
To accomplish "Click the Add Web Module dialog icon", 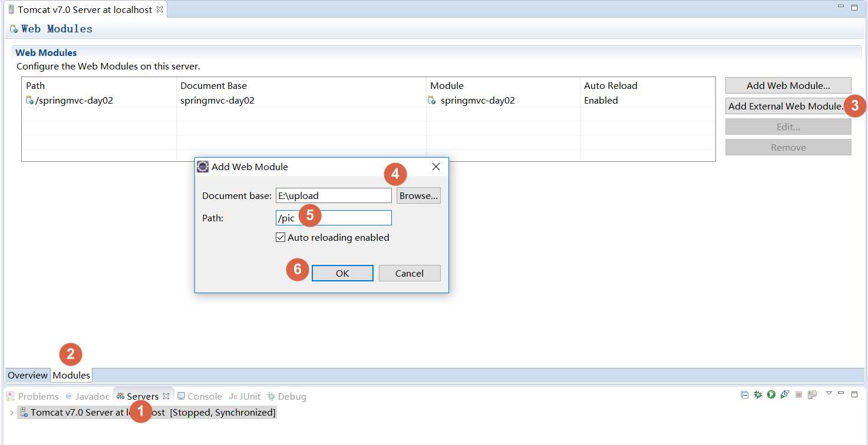I will (x=203, y=167).
